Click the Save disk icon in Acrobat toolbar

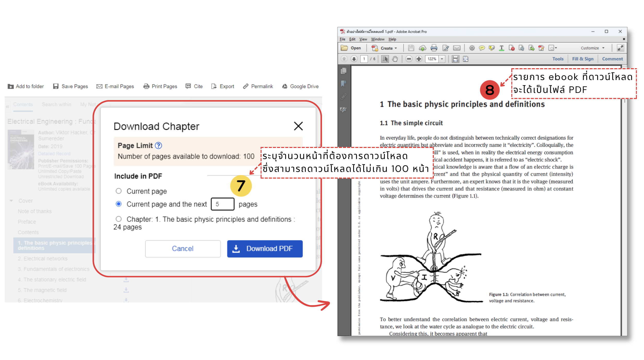[411, 48]
